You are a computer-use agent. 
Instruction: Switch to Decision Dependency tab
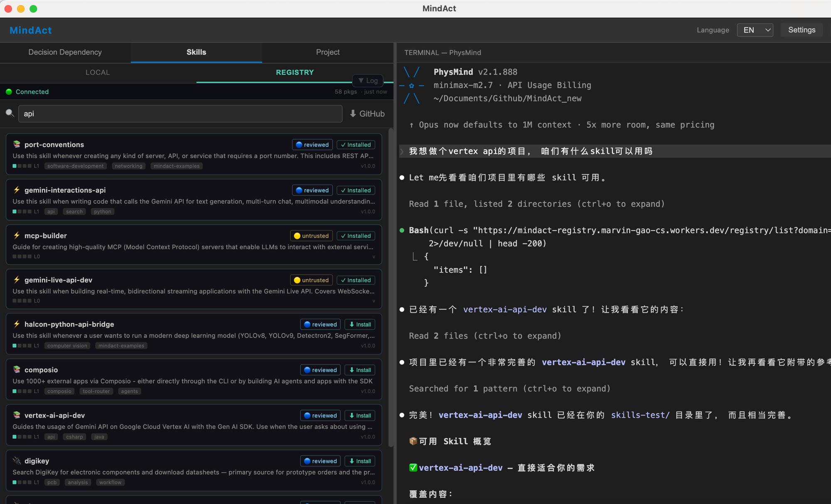[x=65, y=52]
